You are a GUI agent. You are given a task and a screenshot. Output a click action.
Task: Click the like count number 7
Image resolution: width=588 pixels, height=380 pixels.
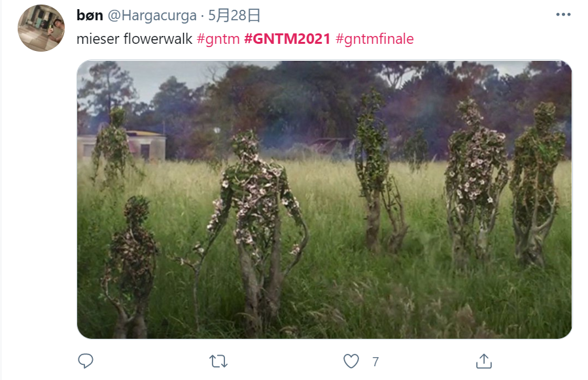375,362
